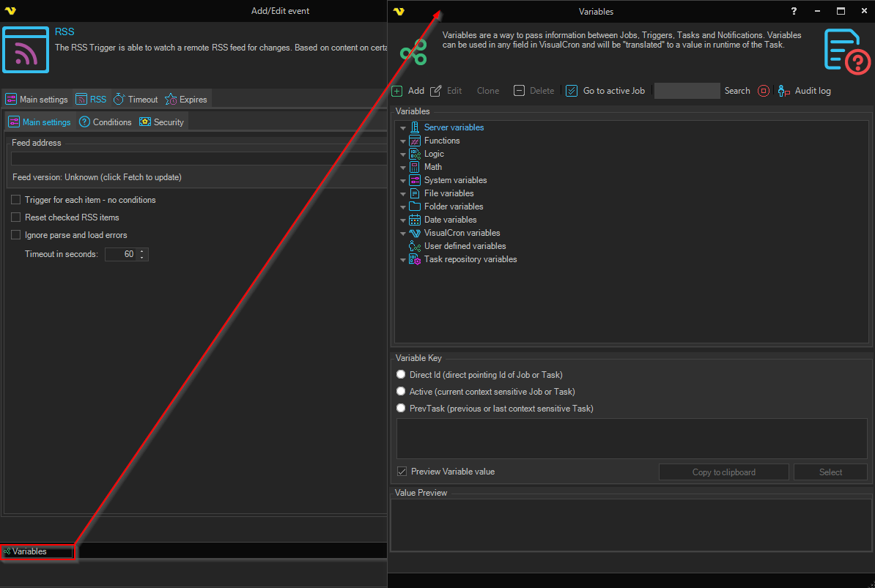Select the Date variables calendar icon

tap(415, 220)
